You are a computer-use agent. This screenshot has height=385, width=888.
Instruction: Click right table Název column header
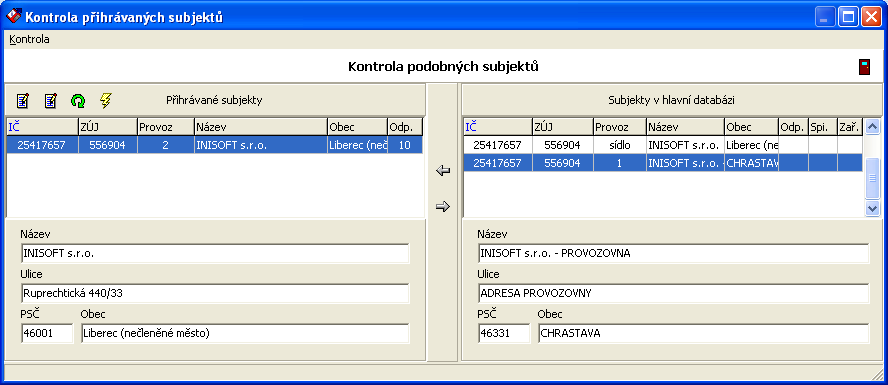685,127
